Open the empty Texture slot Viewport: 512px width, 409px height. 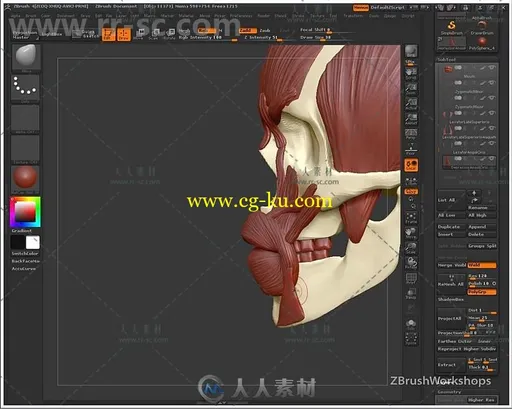pos(25,150)
